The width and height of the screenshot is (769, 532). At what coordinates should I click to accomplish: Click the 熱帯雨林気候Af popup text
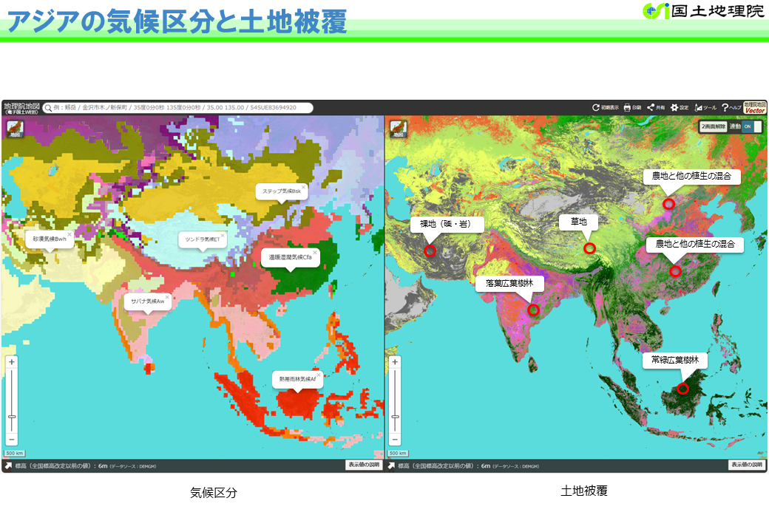(297, 379)
